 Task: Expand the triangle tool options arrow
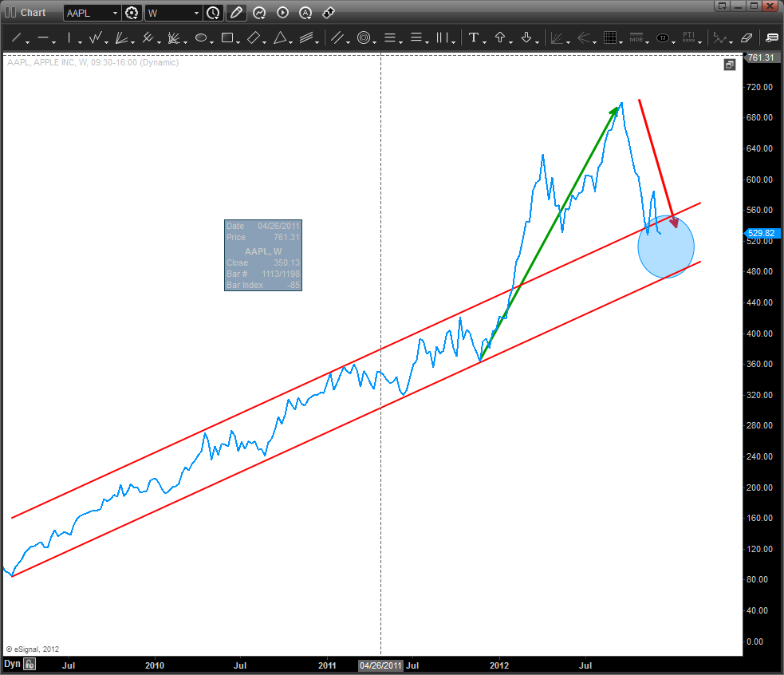[290, 42]
